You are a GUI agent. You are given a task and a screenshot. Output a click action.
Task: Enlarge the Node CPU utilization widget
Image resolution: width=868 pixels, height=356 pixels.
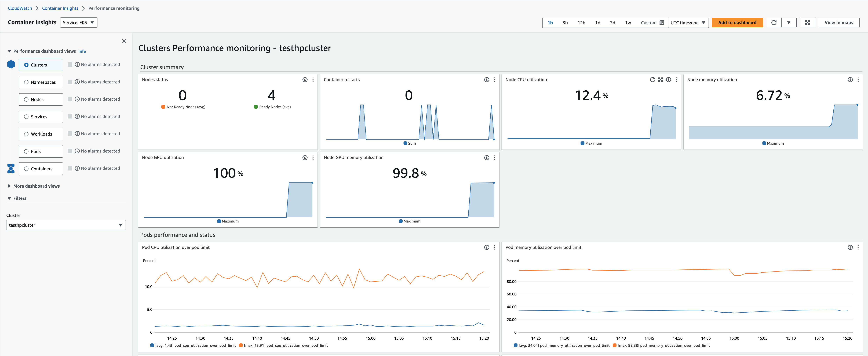click(x=661, y=80)
